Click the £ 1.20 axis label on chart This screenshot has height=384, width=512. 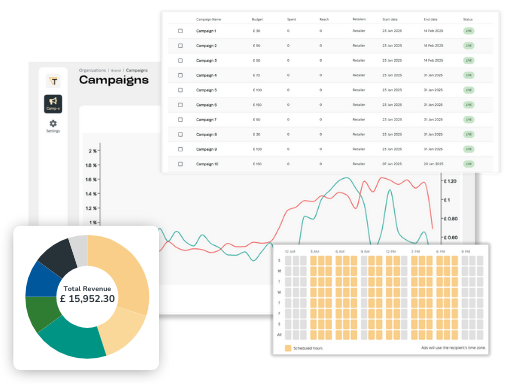[450, 181]
